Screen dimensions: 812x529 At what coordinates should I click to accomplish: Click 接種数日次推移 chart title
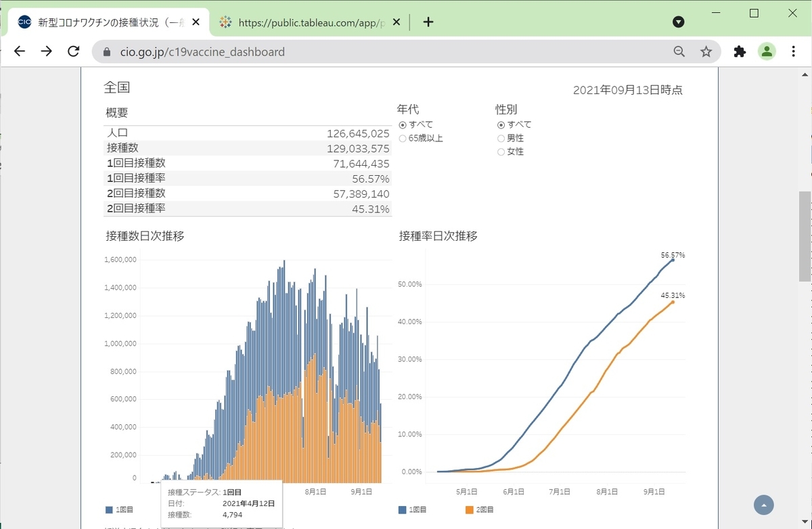pos(145,236)
